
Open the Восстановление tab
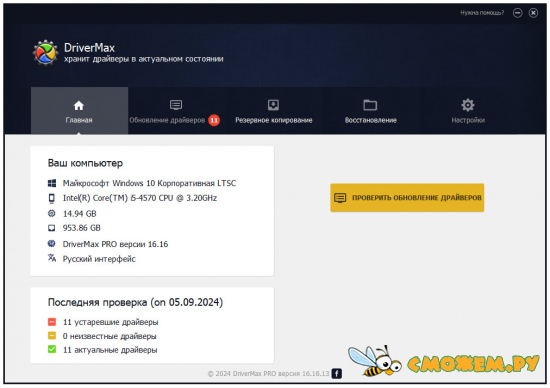click(x=371, y=111)
